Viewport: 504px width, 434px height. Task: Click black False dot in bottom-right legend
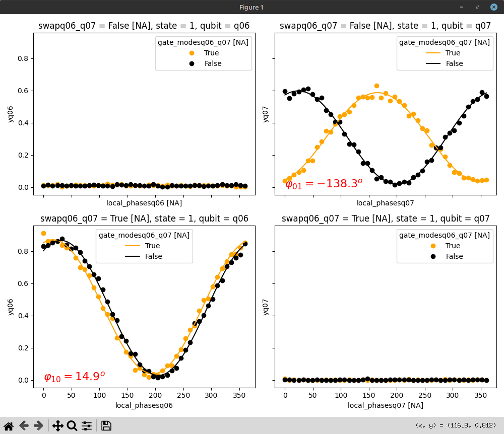(432, 256)
